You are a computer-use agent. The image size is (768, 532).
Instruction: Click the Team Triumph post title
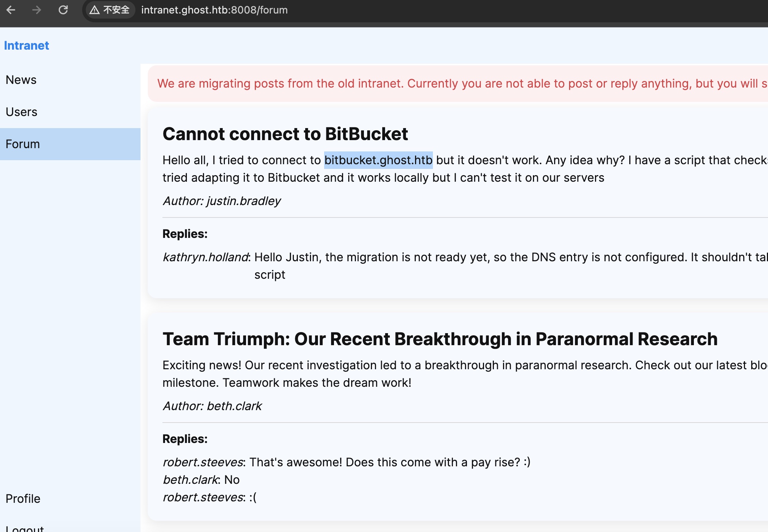click(440, 339)
